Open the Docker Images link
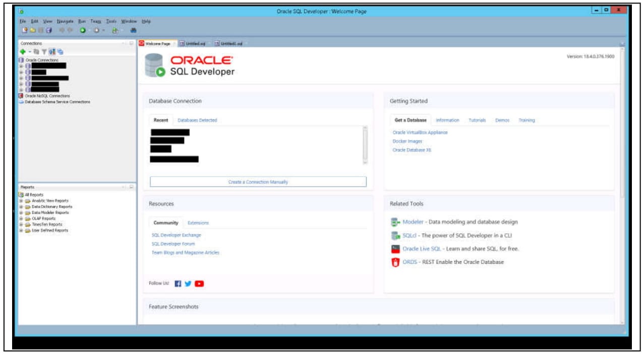 407,142
